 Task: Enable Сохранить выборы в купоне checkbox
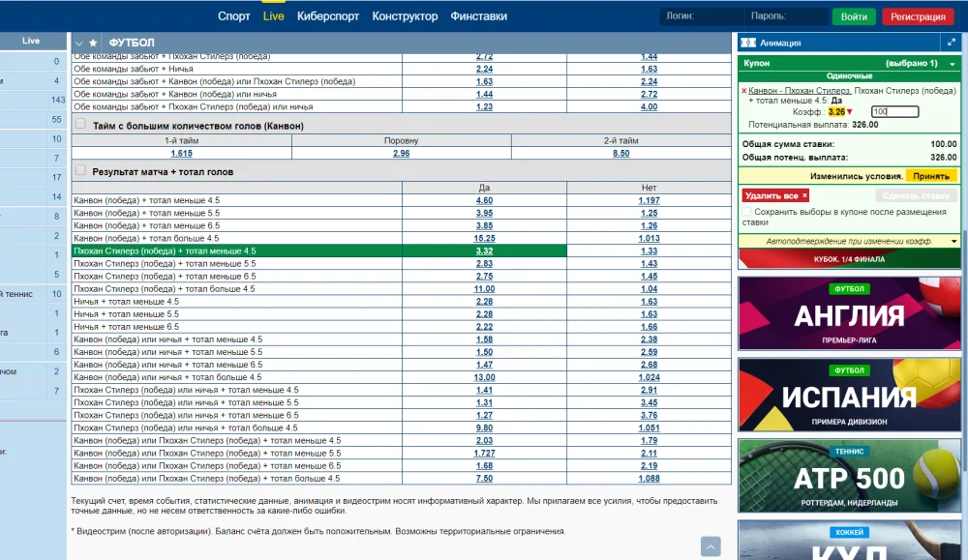click(747, 212)
